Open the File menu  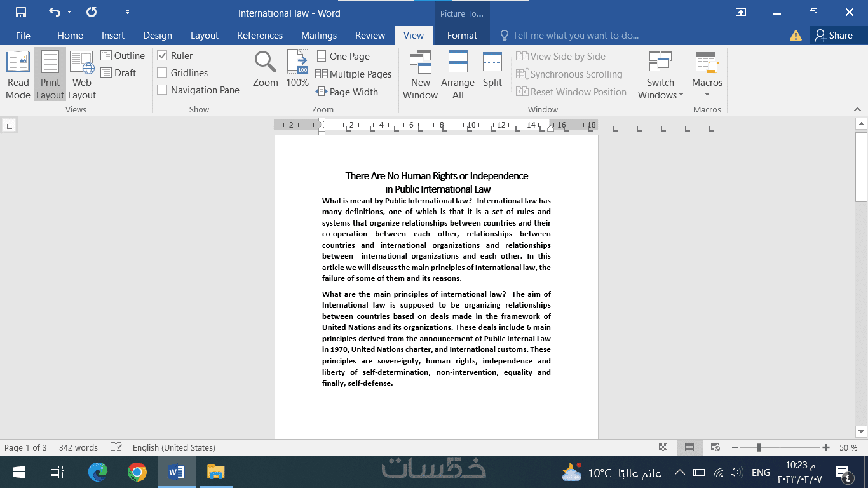point(23,36)
